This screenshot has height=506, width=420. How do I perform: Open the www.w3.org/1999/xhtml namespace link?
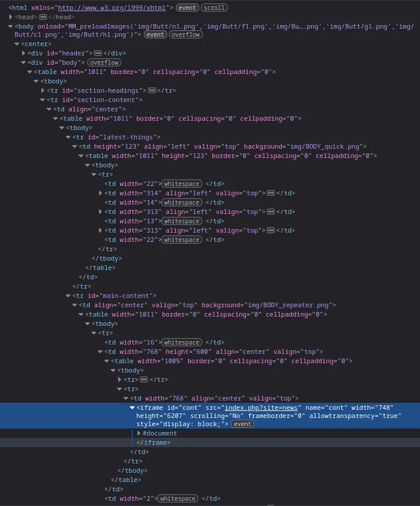coord(112,8)
